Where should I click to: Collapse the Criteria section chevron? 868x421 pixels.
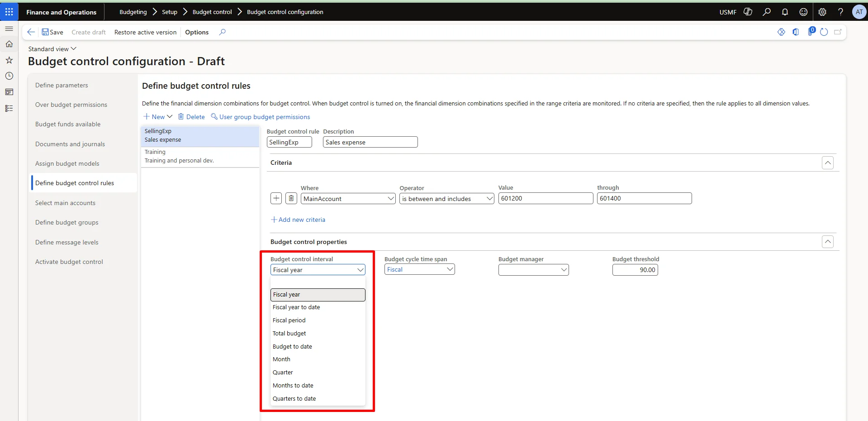827,163
